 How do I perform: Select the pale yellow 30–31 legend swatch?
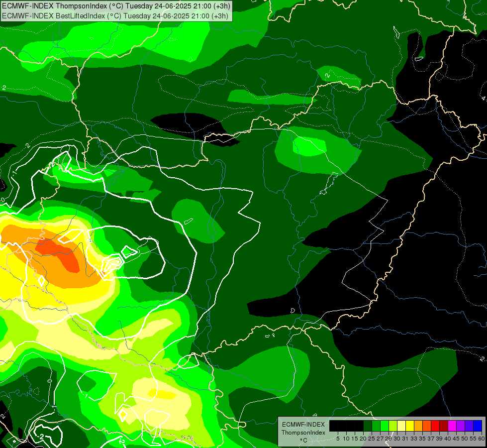click(401, 426)
